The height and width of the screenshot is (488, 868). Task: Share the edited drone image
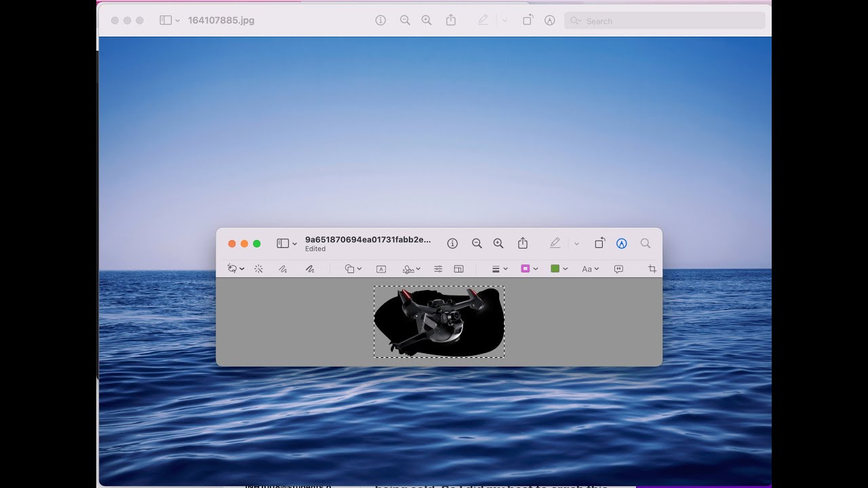tap(523, 243)
